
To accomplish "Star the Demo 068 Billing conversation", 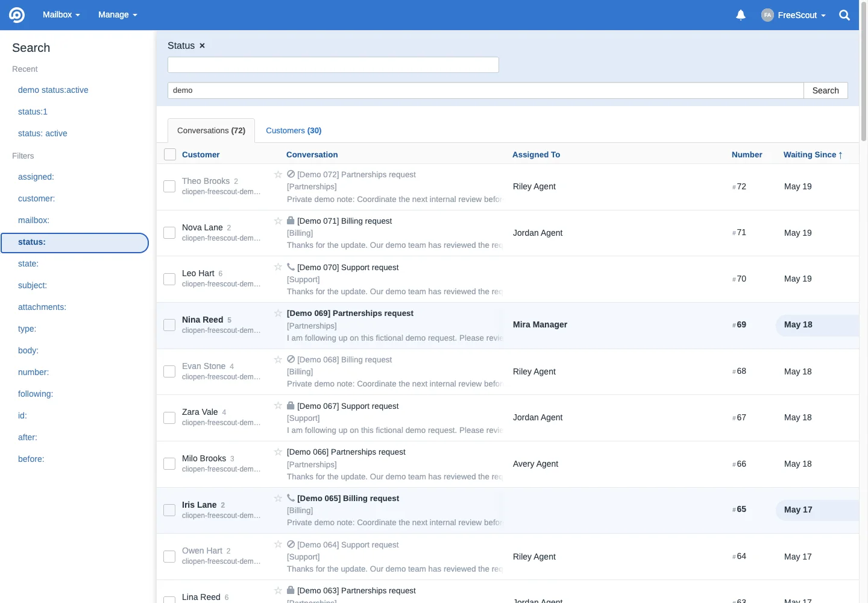I will (x=278, y=359).
